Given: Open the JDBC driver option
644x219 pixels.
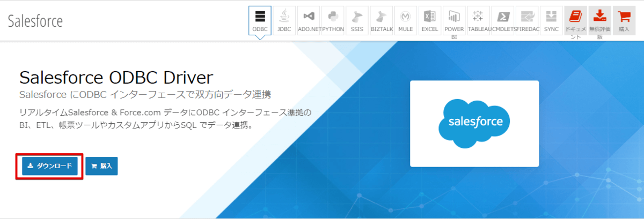Looking at the screenshot, I should (x=284, y=20).
